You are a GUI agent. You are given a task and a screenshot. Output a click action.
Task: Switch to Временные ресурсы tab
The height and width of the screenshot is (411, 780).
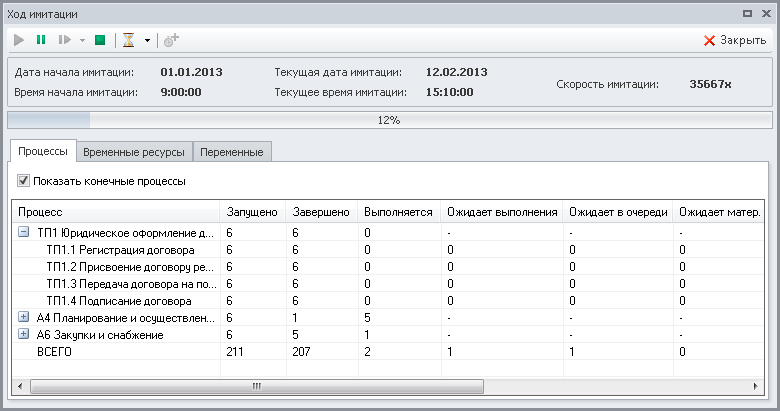133,152
